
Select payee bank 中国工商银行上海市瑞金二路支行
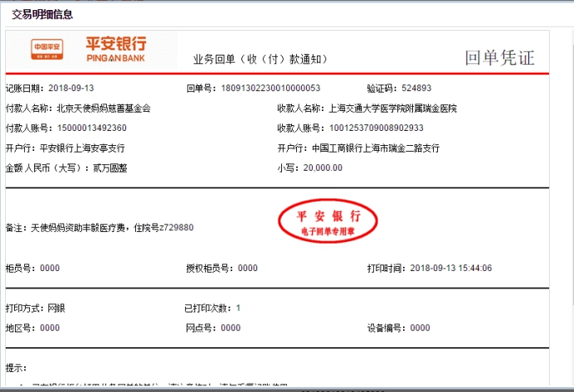[376, 148]
